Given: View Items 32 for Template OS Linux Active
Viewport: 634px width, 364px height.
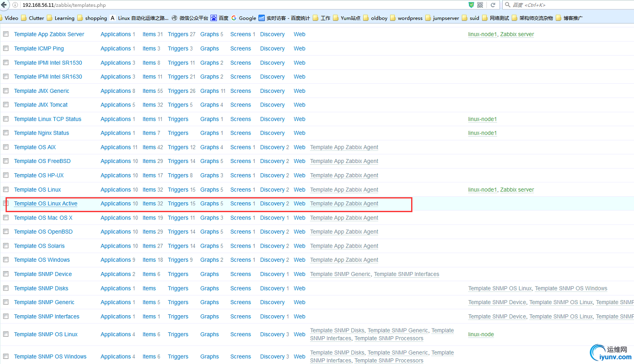Looking at the screenshot, I should click(x=153, y=204).
